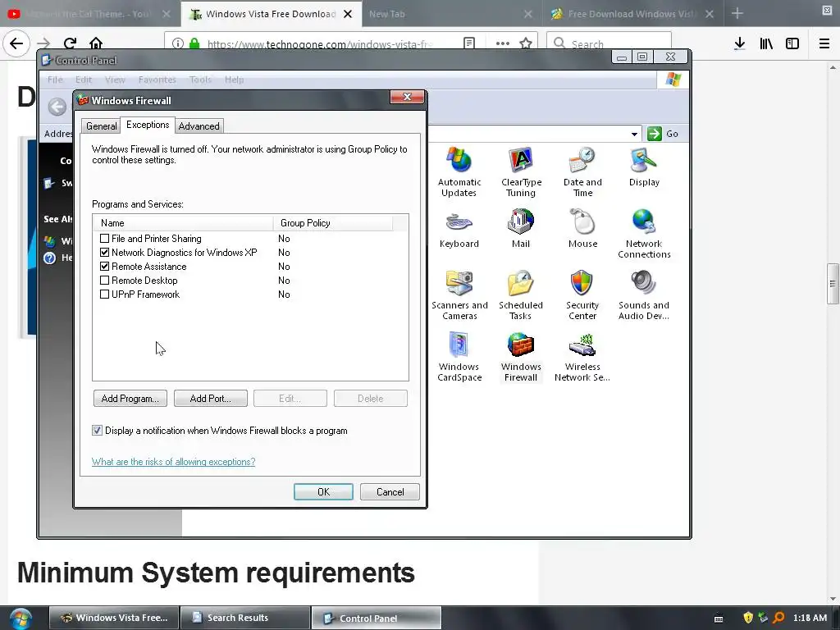Image resolution: width=840 pixels, height=630 pixels.
Task: Reload the page with browser refresh icon
Action: (70, 43)
